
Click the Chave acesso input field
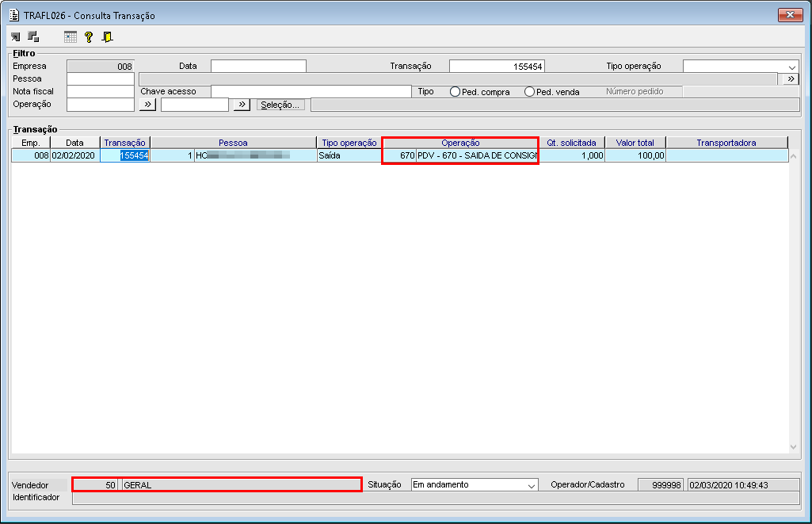pyautogui.click(x=311, y=92)
